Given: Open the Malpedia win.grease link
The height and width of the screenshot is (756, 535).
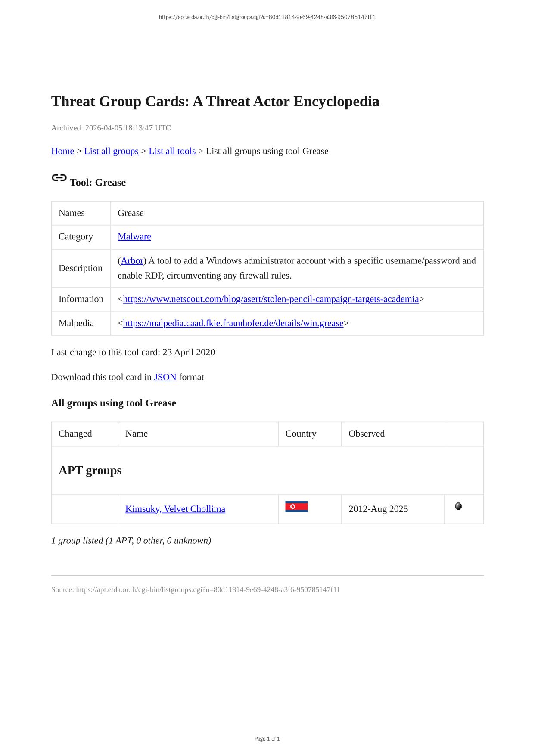Looking at the screenshot, I should [x=233, y=323].
